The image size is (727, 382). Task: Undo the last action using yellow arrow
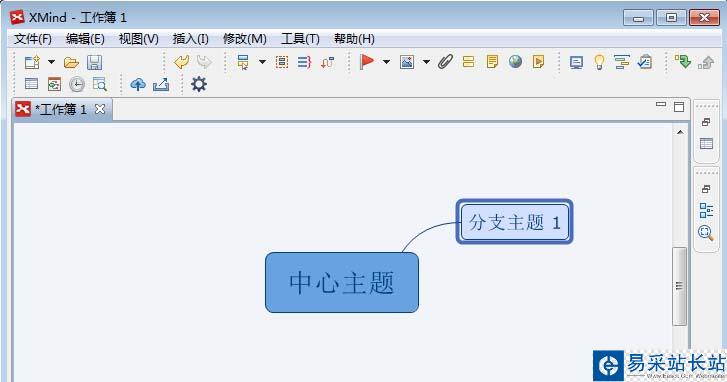pyautogui.click(x=181, y=62)
